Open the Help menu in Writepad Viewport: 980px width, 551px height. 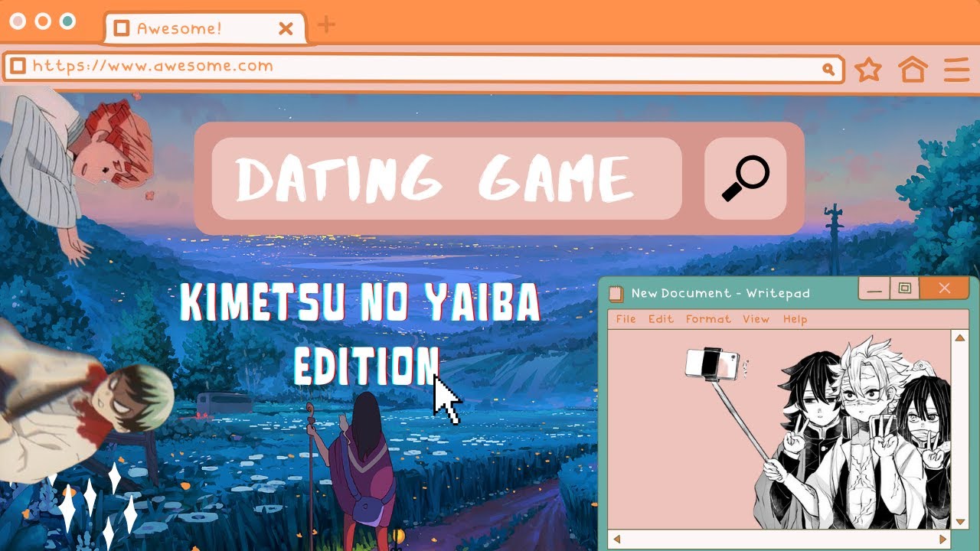(795, 319)
